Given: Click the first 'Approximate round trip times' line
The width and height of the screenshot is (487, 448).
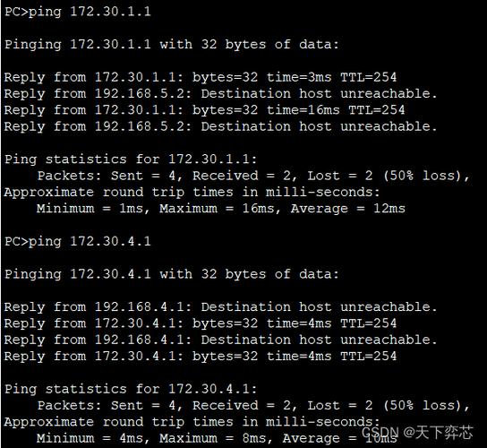Looking at the screenshot, I should click(192, 192).
